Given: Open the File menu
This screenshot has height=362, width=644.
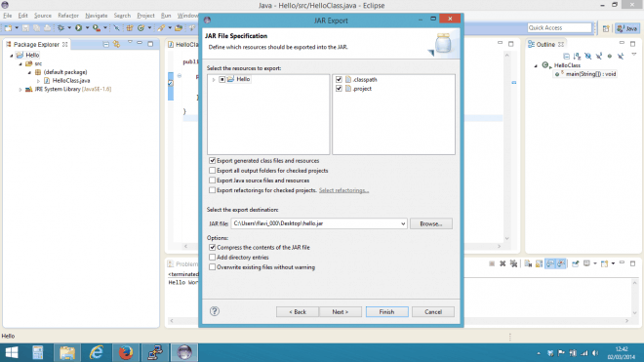Looking at the screenshot, I should 8,16.
